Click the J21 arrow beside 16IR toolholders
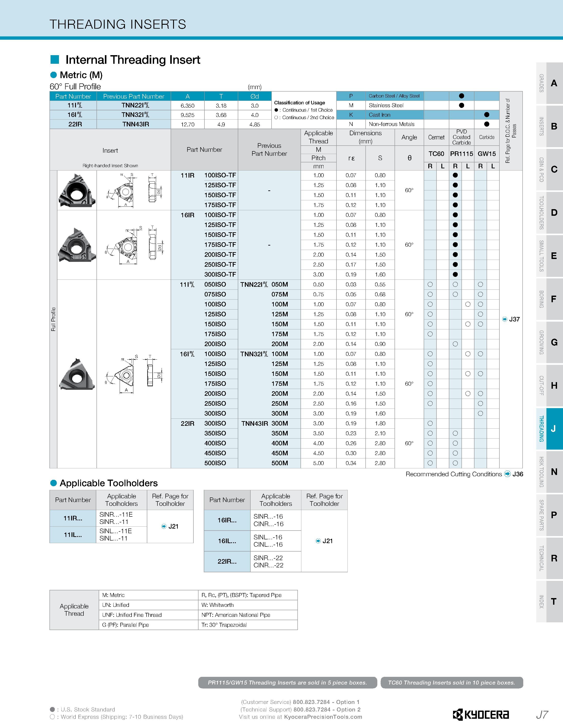Screen dimensions: 563x728 click(318, 541)
